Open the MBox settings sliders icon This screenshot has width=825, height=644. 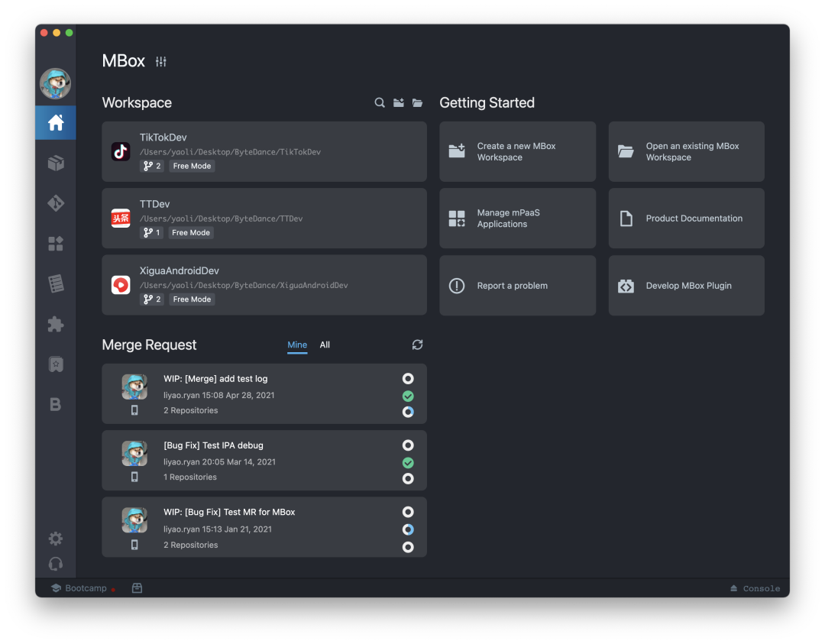coord(161,62)
